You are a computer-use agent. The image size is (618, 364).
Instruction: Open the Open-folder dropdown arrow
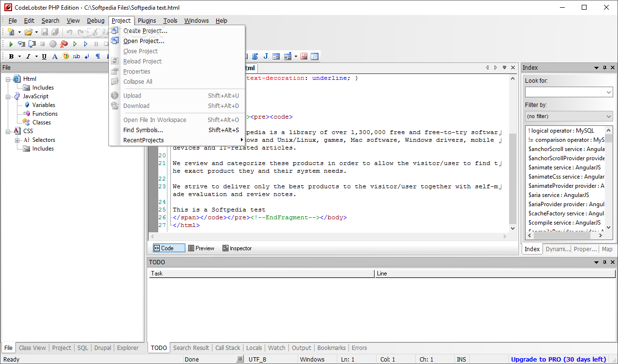pyautogui.click(x=36, y=32)
